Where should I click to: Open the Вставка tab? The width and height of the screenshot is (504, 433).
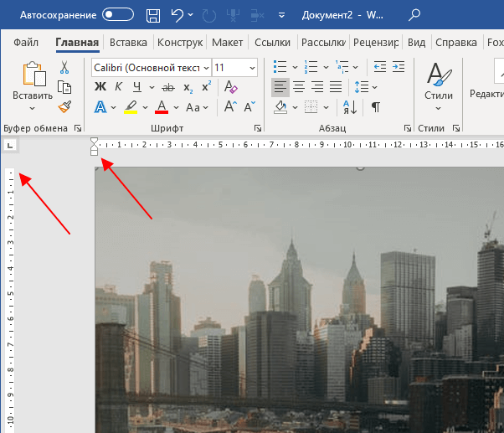128,43
